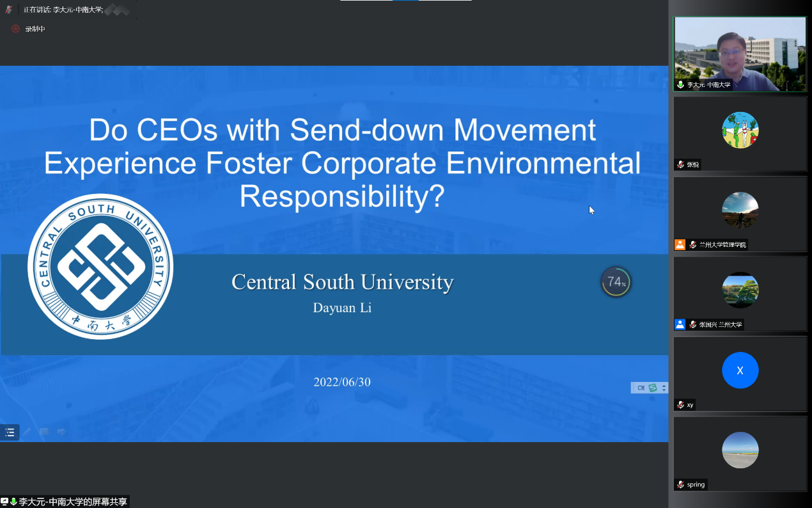Toggle the mic icon next to 张悦
Screen dimensions: 812x508
tap(681, 164)
